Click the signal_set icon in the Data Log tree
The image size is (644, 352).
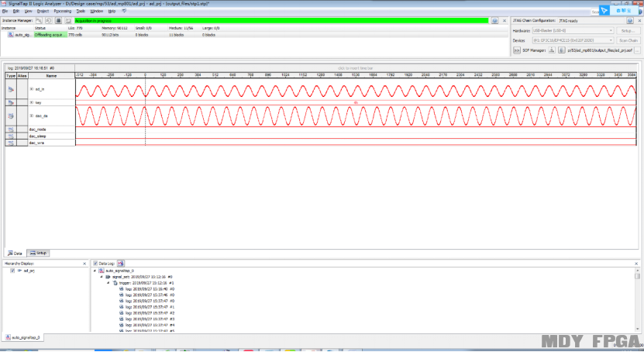108,277
